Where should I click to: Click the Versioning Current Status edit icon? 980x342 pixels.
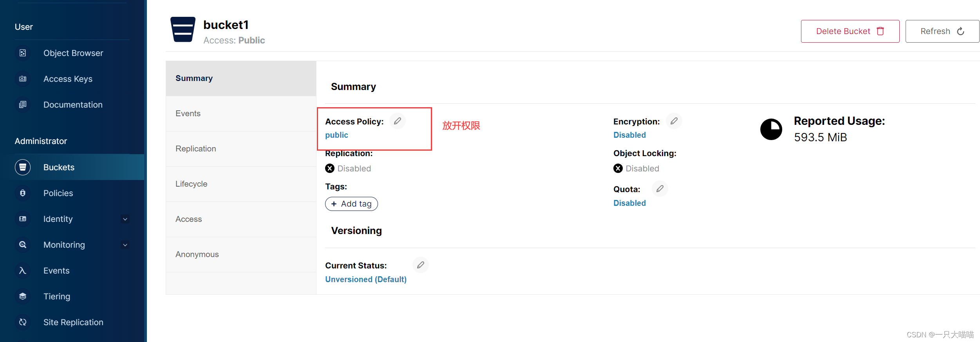[x=420, y=265]
